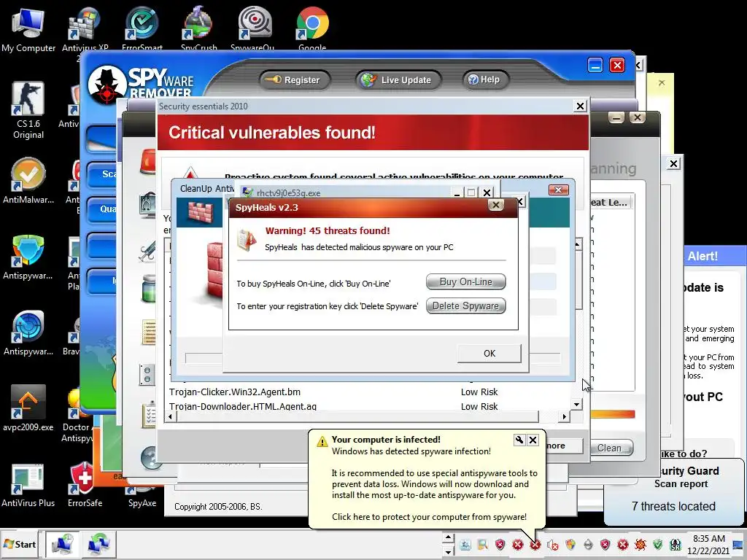Open Help in Spyware Remover
The width and height of the screenshot is (747, 560).
pyautogui.click(x=485, y=79)
